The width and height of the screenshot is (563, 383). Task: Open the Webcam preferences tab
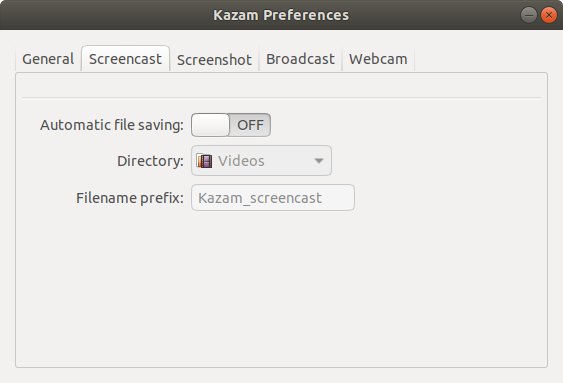point(378,59)
